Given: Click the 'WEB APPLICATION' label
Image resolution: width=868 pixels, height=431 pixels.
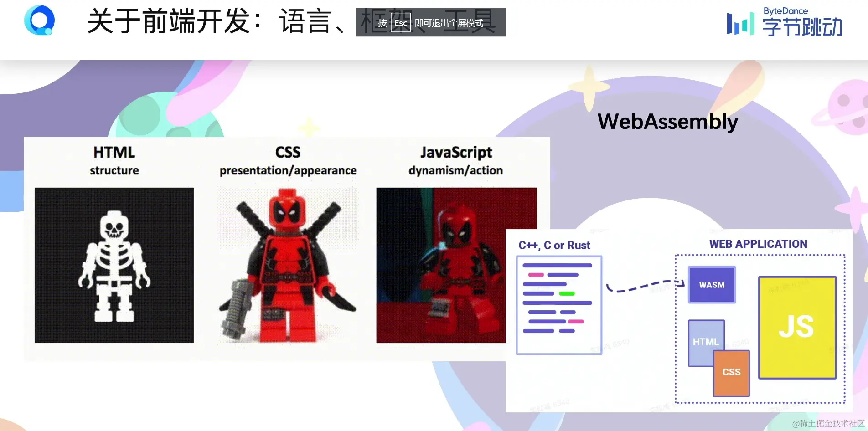Looking at the screenshot, I should click(x=758, y=244).
